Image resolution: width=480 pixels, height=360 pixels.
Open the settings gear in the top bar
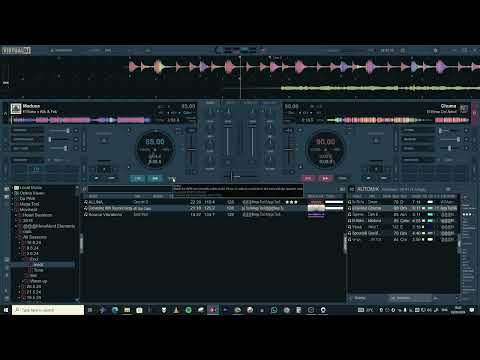click(435, 50)
